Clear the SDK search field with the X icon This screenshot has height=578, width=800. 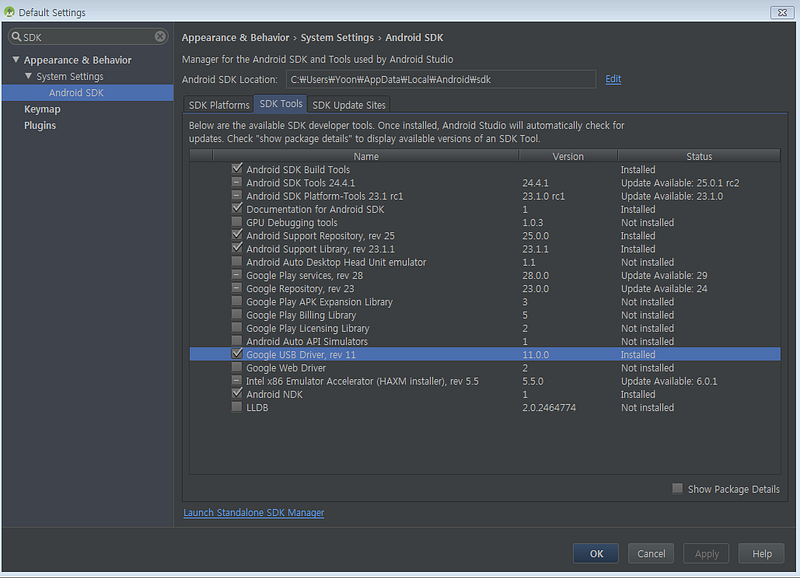pos(160,36)
